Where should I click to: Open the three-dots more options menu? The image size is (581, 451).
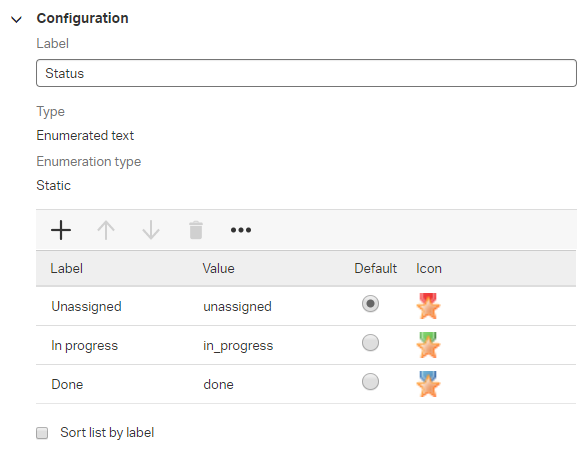pos(241,230)
